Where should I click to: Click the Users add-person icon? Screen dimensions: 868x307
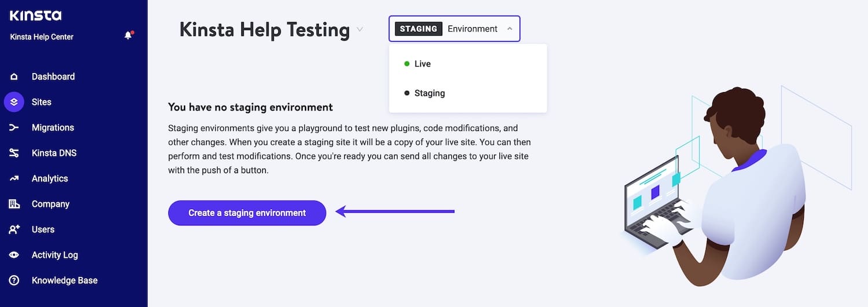[x=14, y=229]
